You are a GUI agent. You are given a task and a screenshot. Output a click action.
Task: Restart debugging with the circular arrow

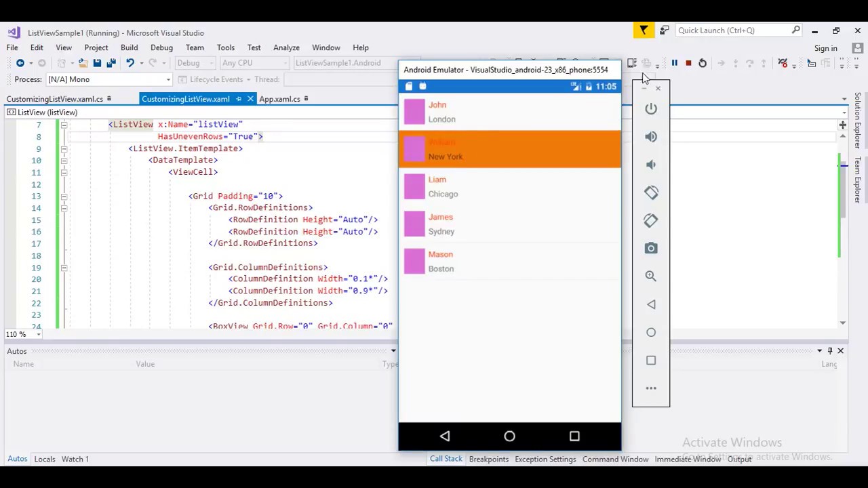coord(703,63)
